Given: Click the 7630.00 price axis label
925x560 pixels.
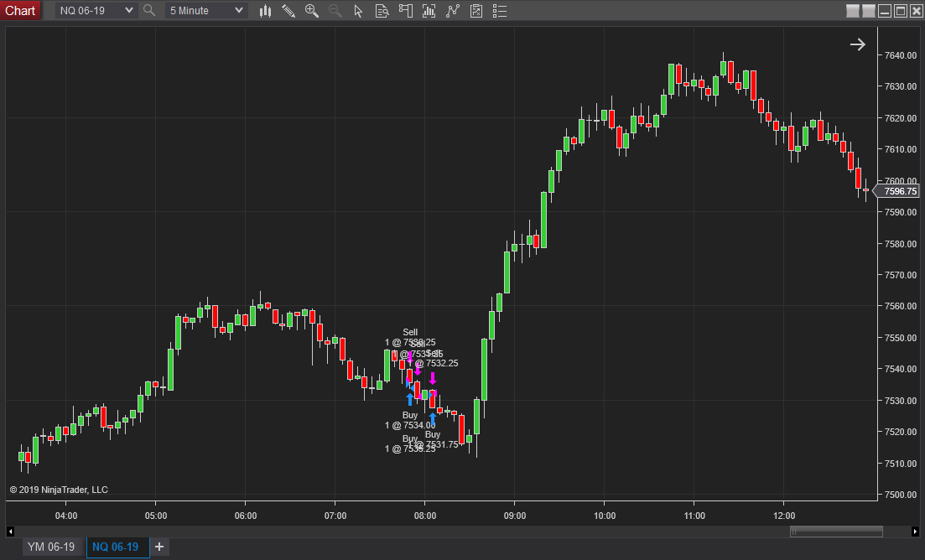Looking at the screenshot, I should coord(900,86).
